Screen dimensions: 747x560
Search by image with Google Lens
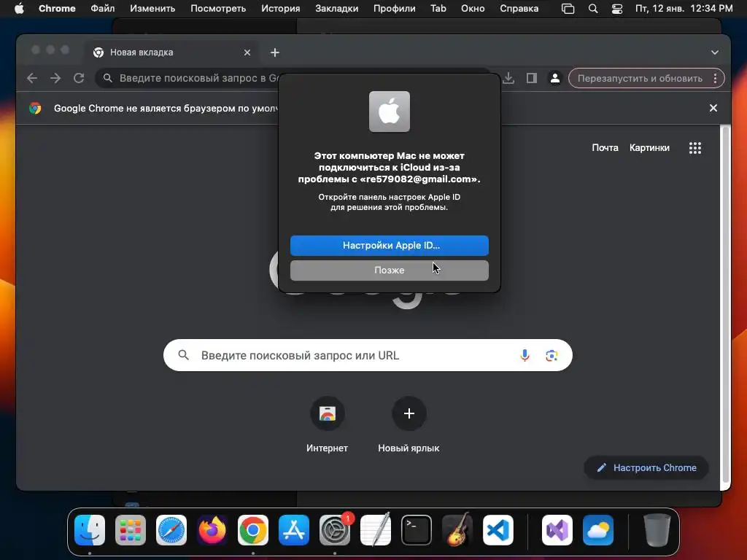click(x=551, y=355)
